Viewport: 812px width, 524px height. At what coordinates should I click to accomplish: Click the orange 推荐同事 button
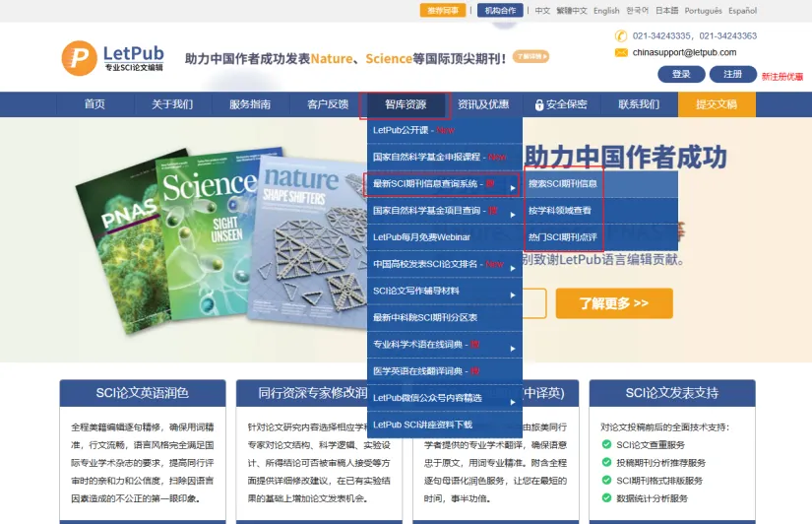443,11
